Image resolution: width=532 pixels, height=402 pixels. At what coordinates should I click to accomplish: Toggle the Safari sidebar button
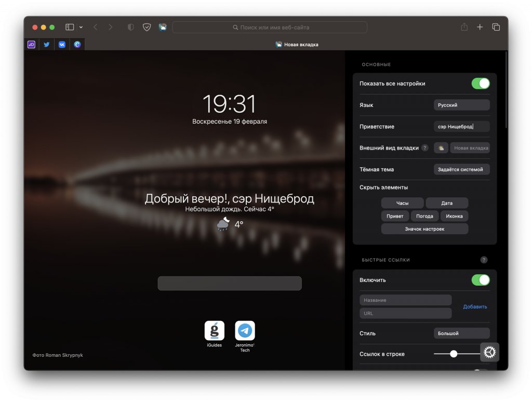70,27
